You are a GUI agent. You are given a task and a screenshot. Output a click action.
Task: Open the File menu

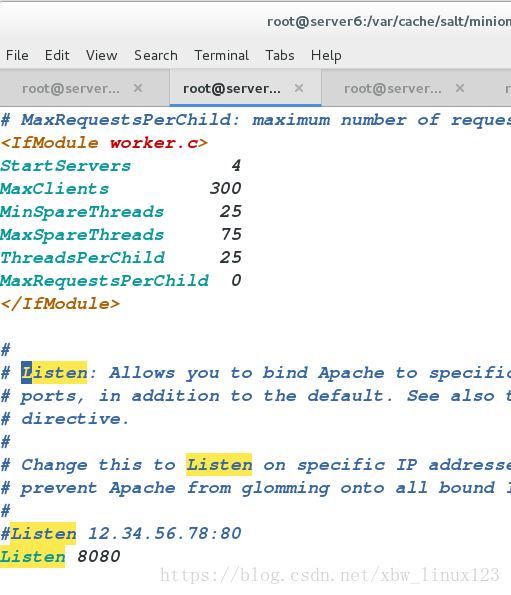(x=17, y=55)
